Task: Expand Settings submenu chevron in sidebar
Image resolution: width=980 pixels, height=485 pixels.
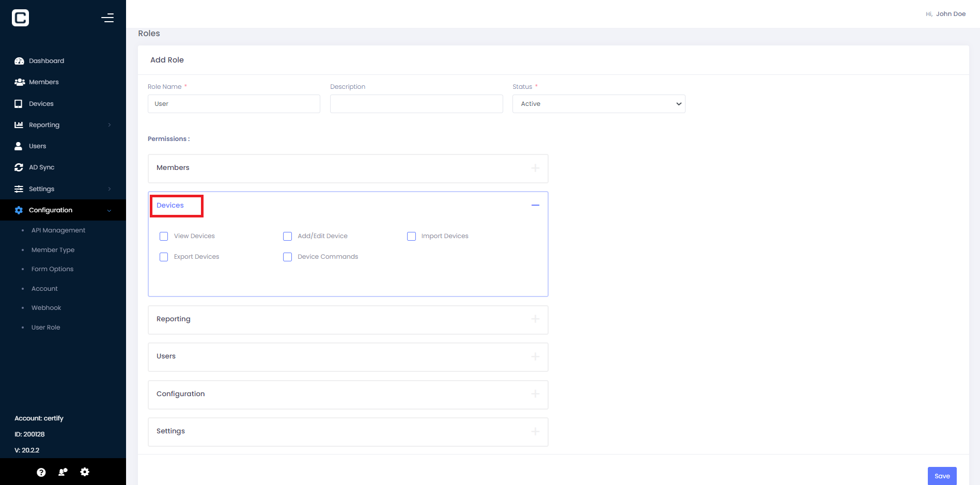Action: [x=110, y=189]
